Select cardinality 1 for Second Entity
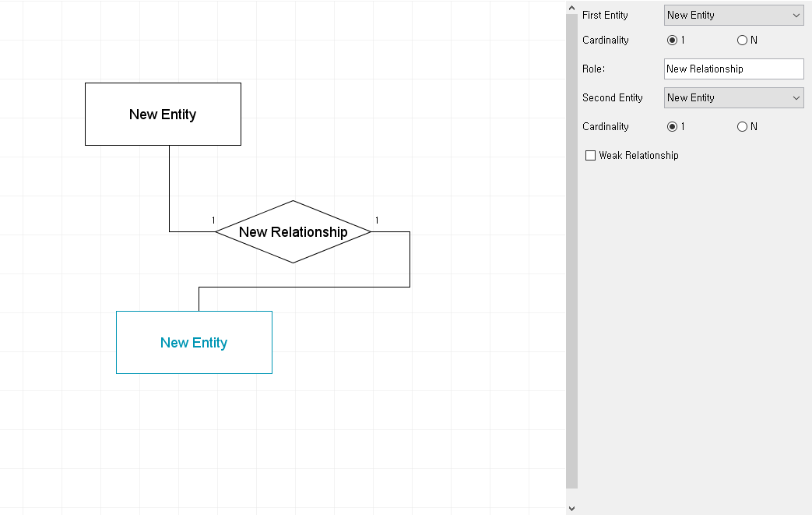This screenshot has width=812, height=515. (672, 126)
